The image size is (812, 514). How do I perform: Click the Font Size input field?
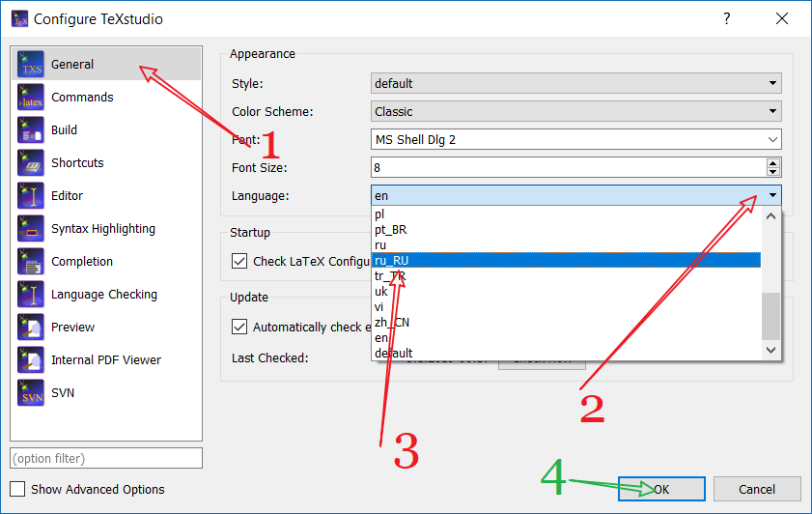point(568,167)
